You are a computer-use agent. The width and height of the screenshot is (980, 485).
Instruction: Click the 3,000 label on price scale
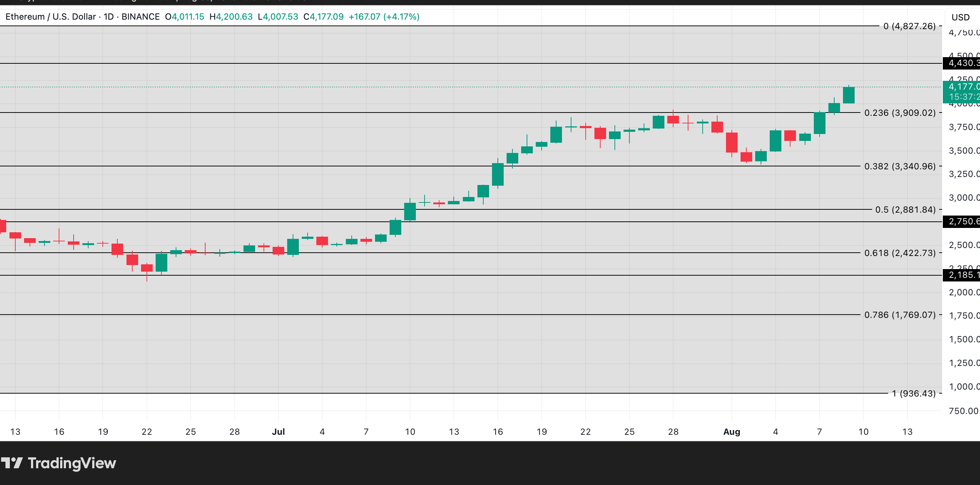coord(964,198)
